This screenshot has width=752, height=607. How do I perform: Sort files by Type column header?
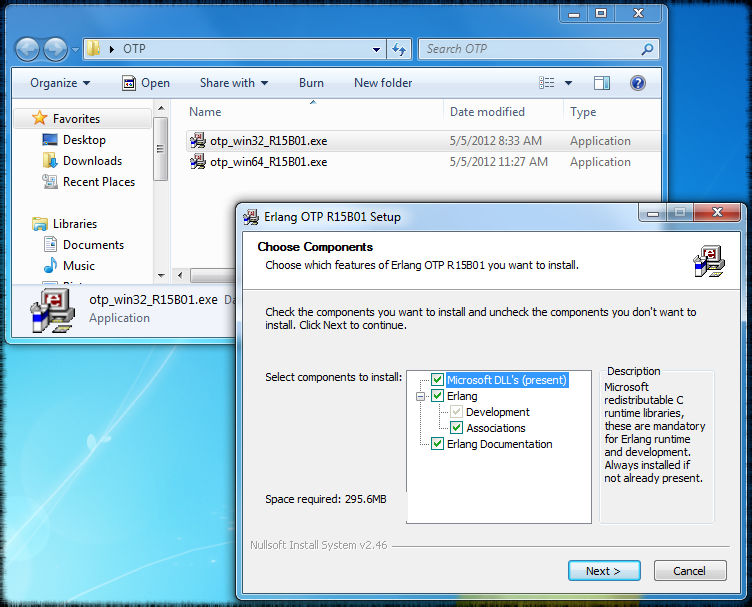(x=583, y=112)
